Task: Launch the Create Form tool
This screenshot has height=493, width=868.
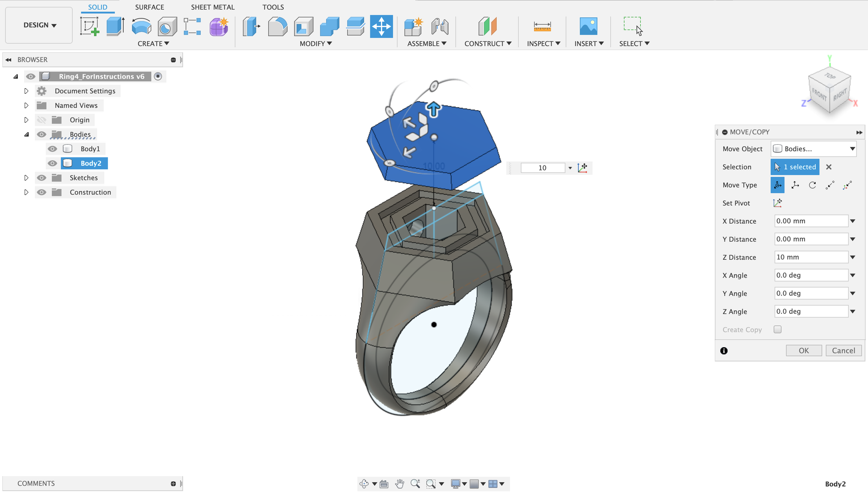Action: [218, 26]
